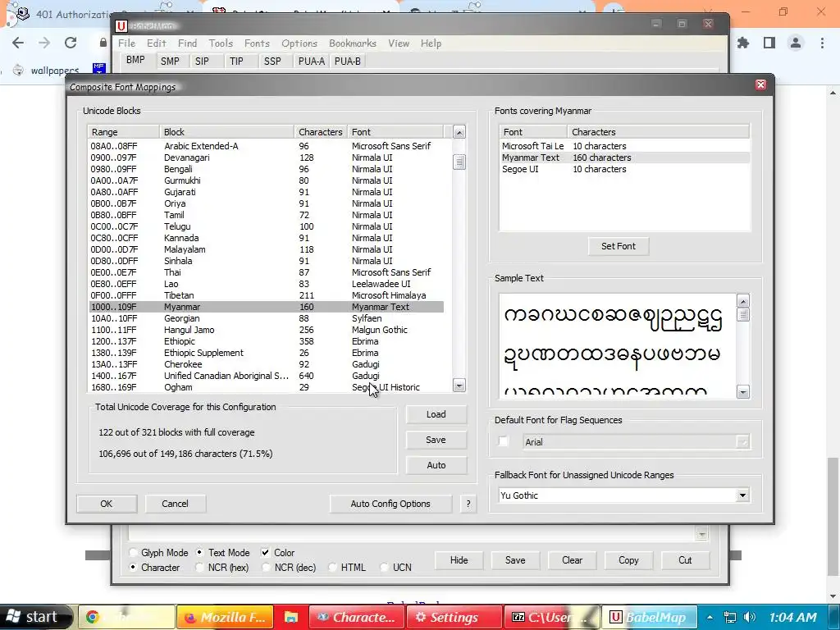The image size is (840, 630).
Task: Select the Tibetan block row
Action: pyautogui.click(x=267, y=295)
